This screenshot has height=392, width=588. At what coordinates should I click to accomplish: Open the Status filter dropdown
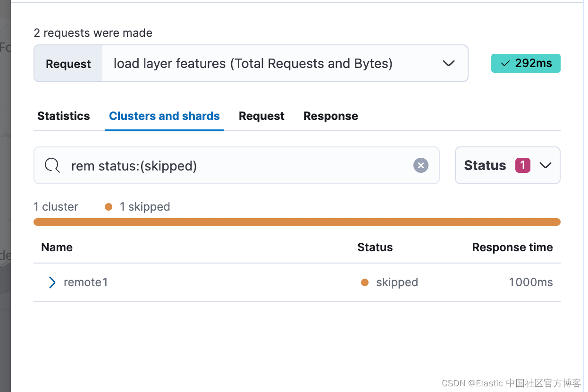507,165
